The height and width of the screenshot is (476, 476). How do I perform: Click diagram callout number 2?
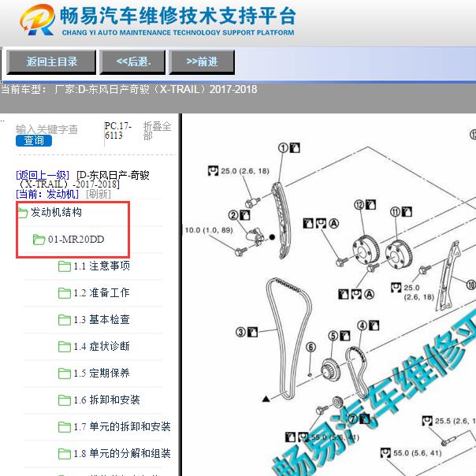(233, 215)
